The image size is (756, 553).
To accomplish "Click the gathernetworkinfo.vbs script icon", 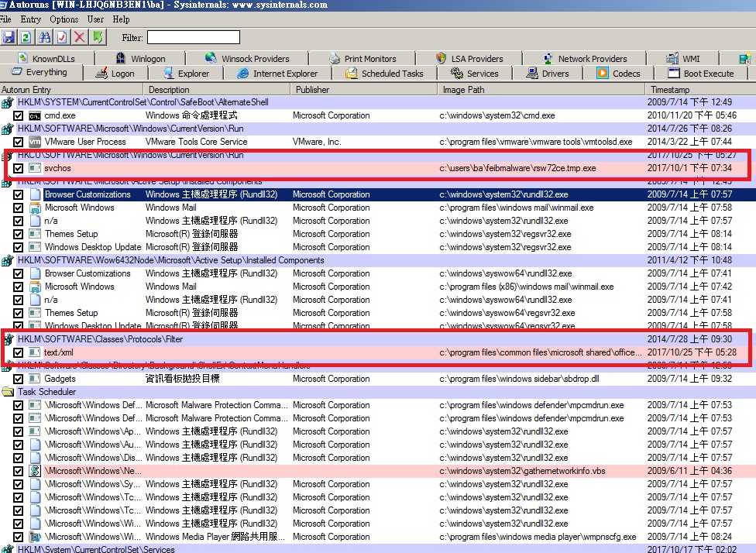I will pyautogui.click(x=35, y=471).
